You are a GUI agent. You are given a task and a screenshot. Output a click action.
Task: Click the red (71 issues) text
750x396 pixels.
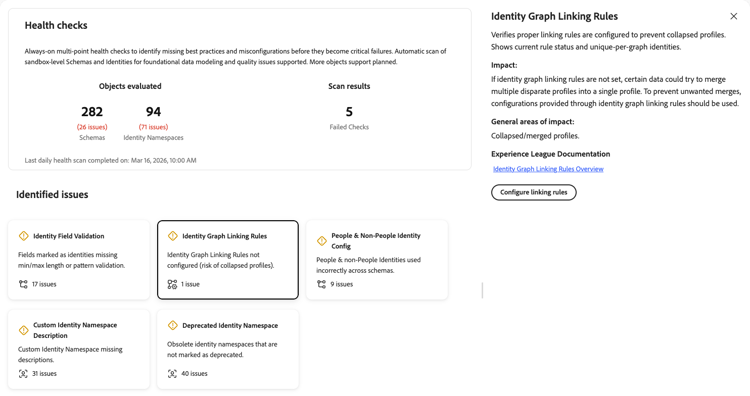point(154,127)
